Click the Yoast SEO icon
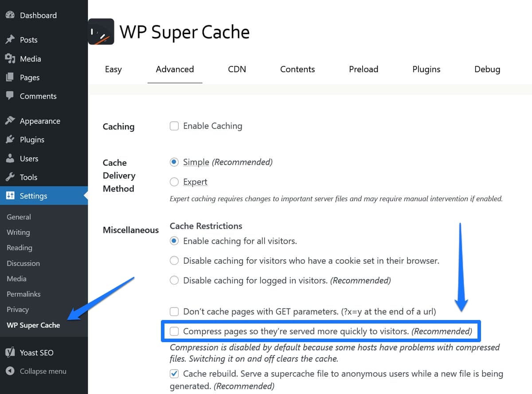Viewport: 532px width, 394px height. coord(10,353)
